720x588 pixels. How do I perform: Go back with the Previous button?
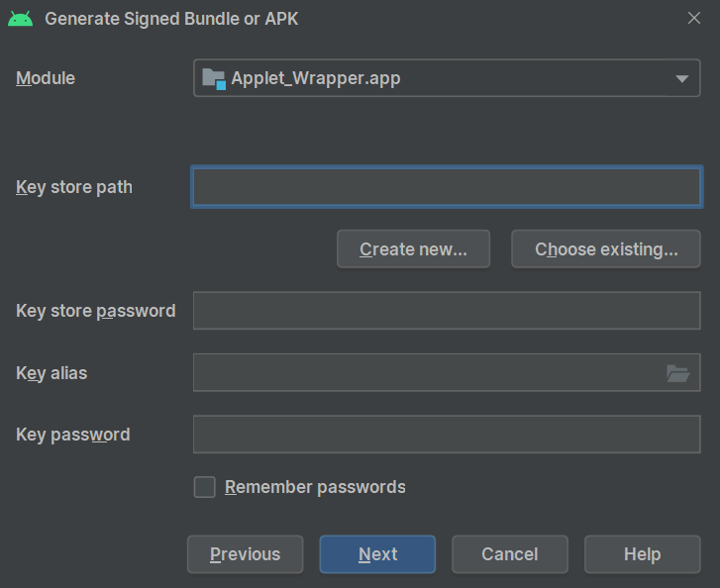[x=245, y=554]
